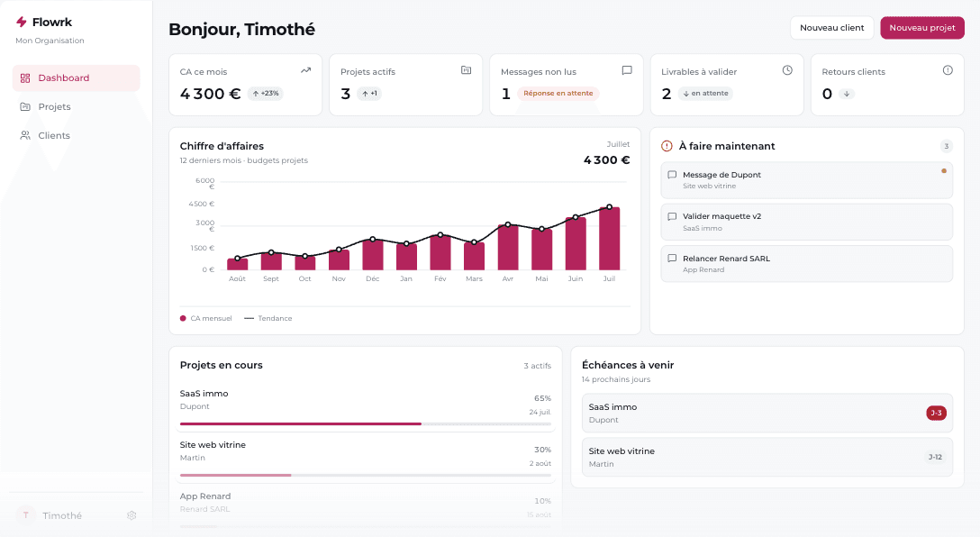Click the Timothé user name in sidebar
Screen dimensions: 980x537
62,515
